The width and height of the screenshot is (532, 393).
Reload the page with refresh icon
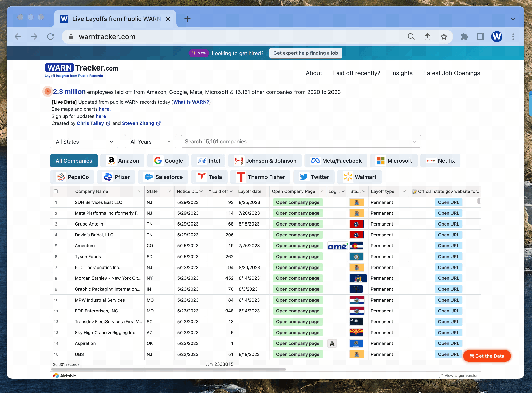pyautogui.click(x=50, y=37)
